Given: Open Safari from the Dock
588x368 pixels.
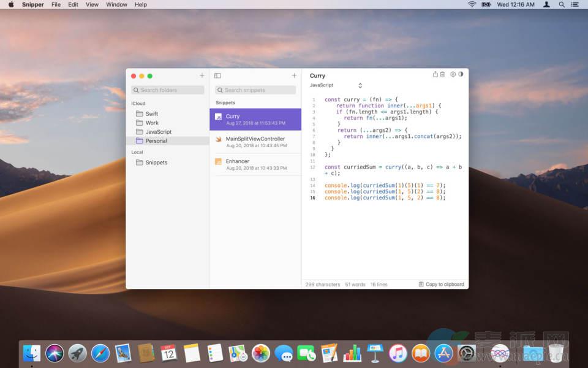Looking at the screenshot, I should pyautogui.click(x=100, y=353).
